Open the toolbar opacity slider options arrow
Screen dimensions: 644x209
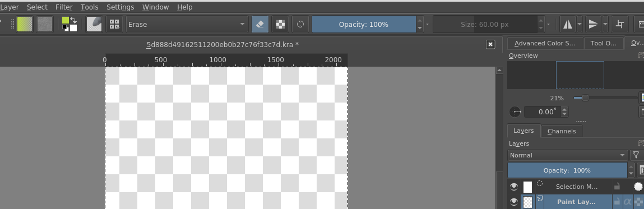[427, 24]
